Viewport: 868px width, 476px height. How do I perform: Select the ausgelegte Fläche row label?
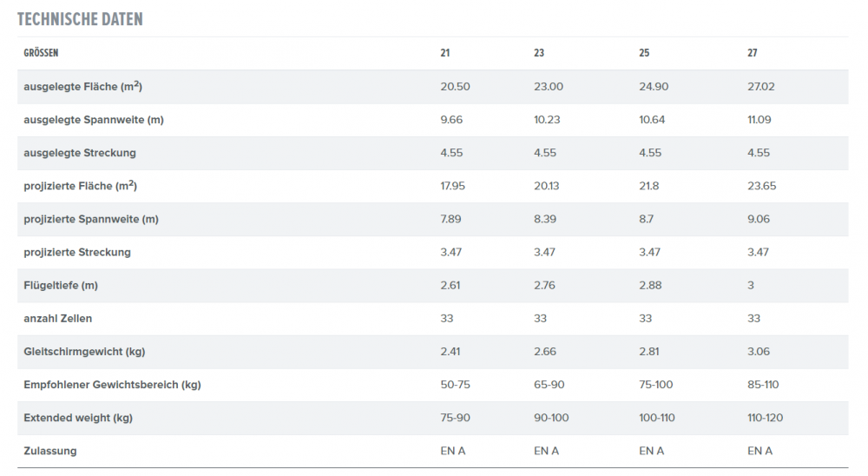pos(83,87)
